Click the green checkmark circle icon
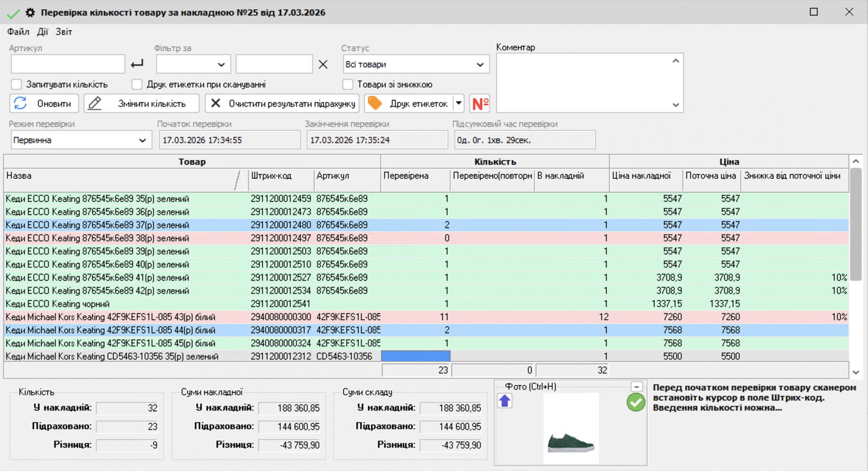The height and width of the screenshot is (471, 868). [636, 402]
